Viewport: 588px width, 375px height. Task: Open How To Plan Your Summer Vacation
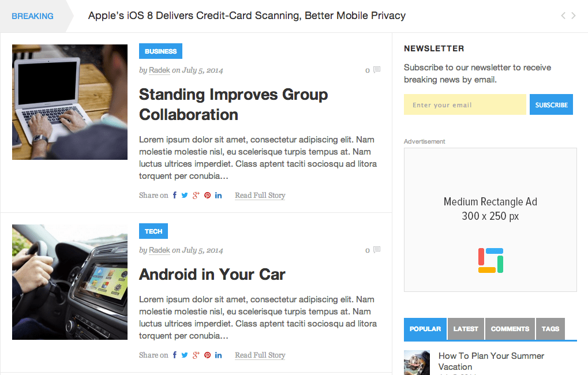pyautogui.click(x=491, y=361)
